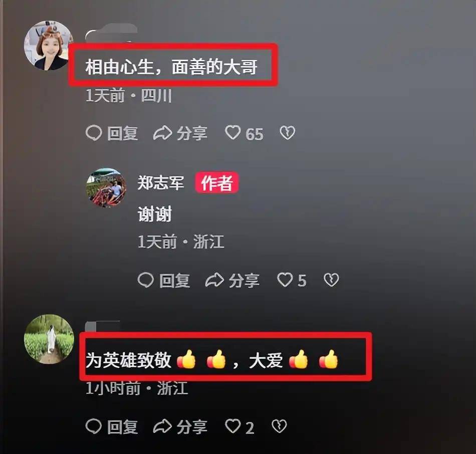Image resolution: width=476 pixels, height=454 pixels.
Task: Reply to the 为英雄致敬 comment
Action: (x=112, y=426)
